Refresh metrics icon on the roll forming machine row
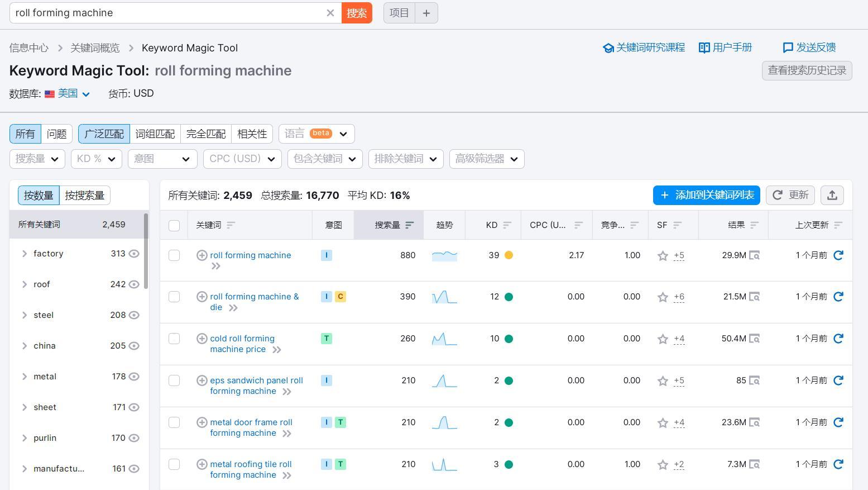This screenshot has width=868, height=490. (838, 255)
